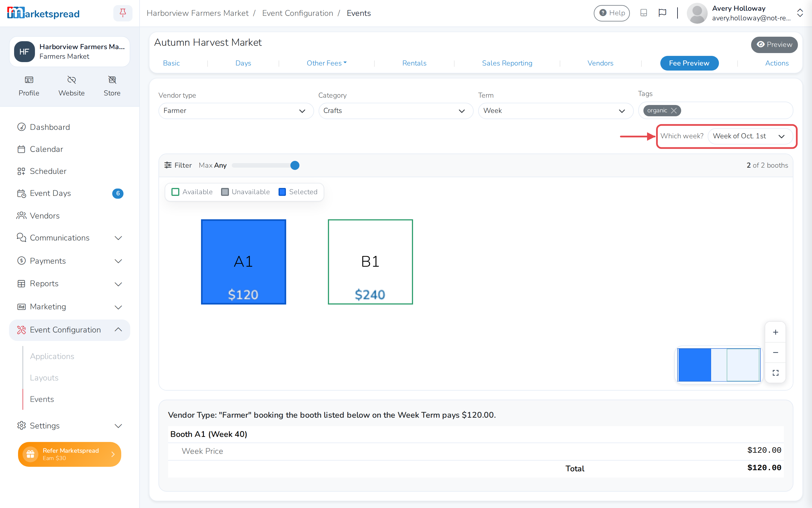
Task: Zoom out on booth map
Action: click(x=775, y=352)
